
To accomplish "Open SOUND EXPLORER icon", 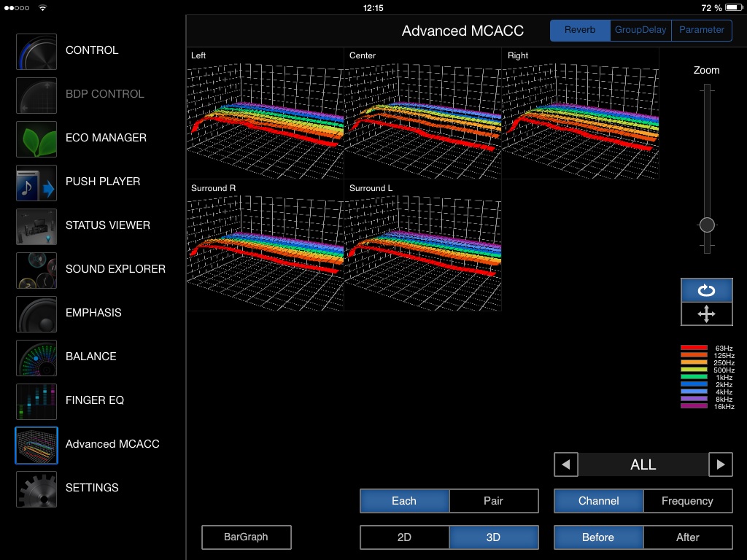I will point(36,270).
